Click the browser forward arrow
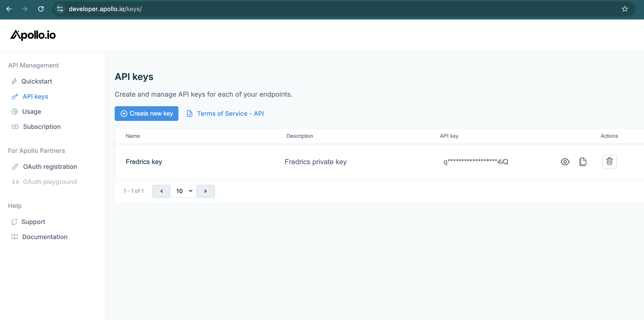This screenshot has height=320, width=644. click(25, 9)
